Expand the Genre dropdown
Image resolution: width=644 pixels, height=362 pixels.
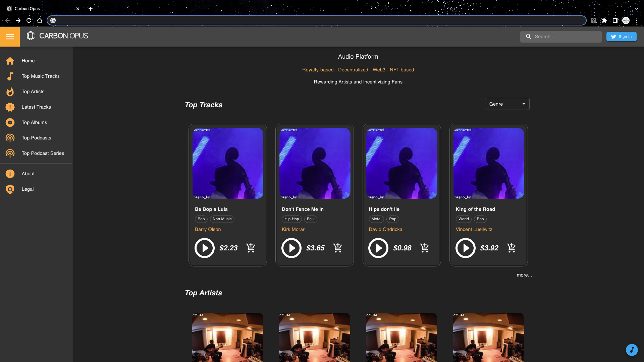click(x=507, y=104)
